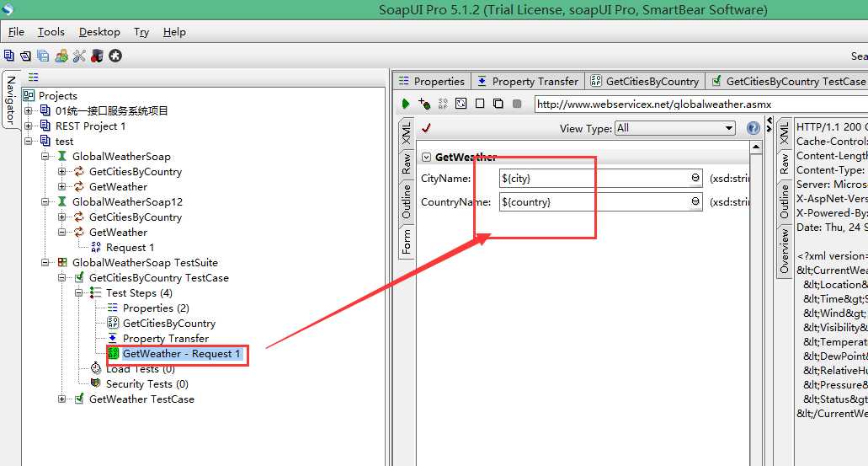Image resolution: width=868 pixels, height=466 pixels.
Task: Click the New SOAP Project toolbar icon
Action: [9, 56]
